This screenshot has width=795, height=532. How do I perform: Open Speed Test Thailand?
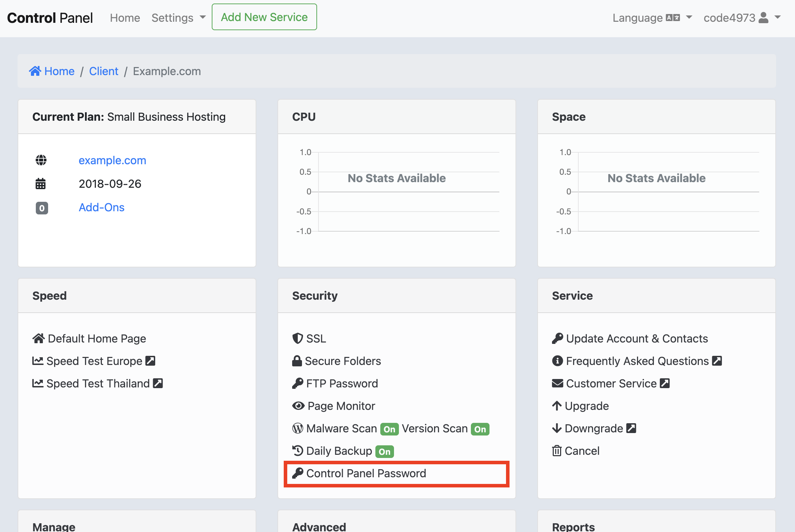tap(98, 383)
